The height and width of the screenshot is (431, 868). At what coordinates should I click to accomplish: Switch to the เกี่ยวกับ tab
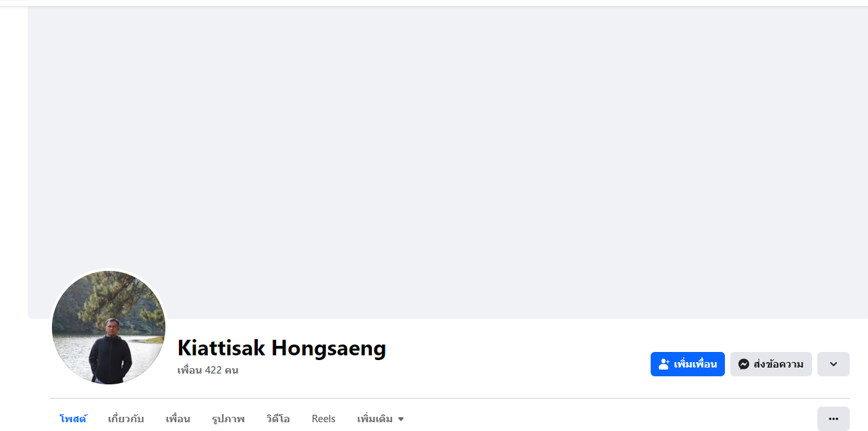(x=126, y=419)
